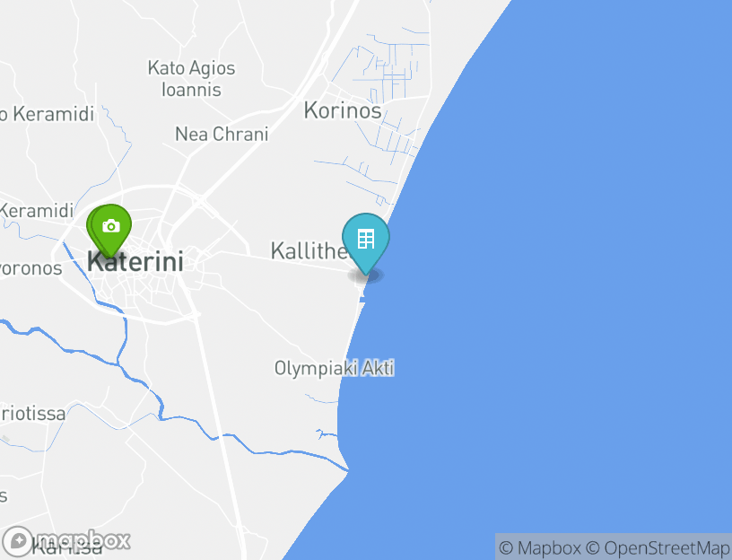The width and height of the screenshot is (732, 560).
Task: Click the river mouth at the coastline
Action: (346, 469)
